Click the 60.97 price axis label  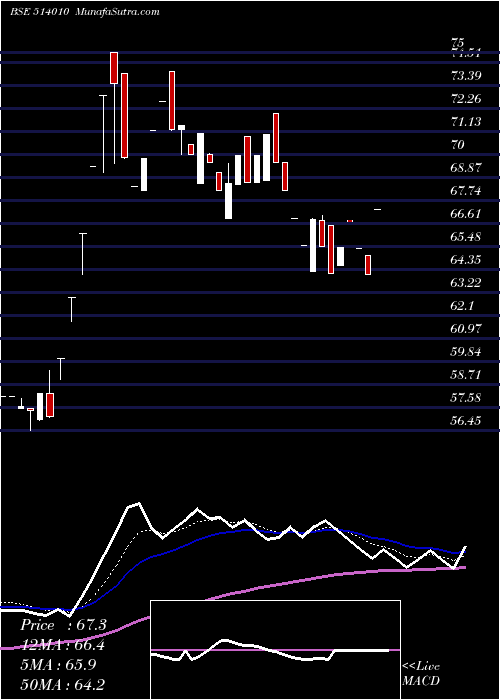(x=466, y=329)
